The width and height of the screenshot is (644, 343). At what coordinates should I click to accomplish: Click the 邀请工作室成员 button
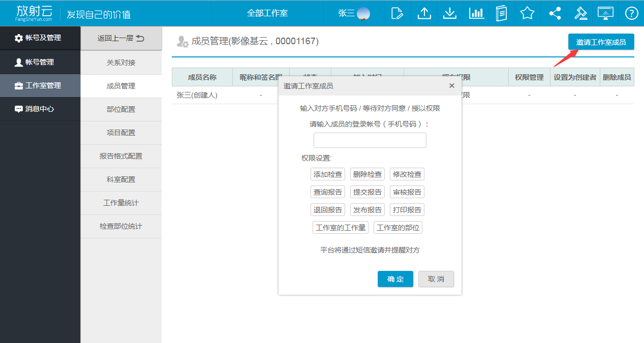coord(601,42)
